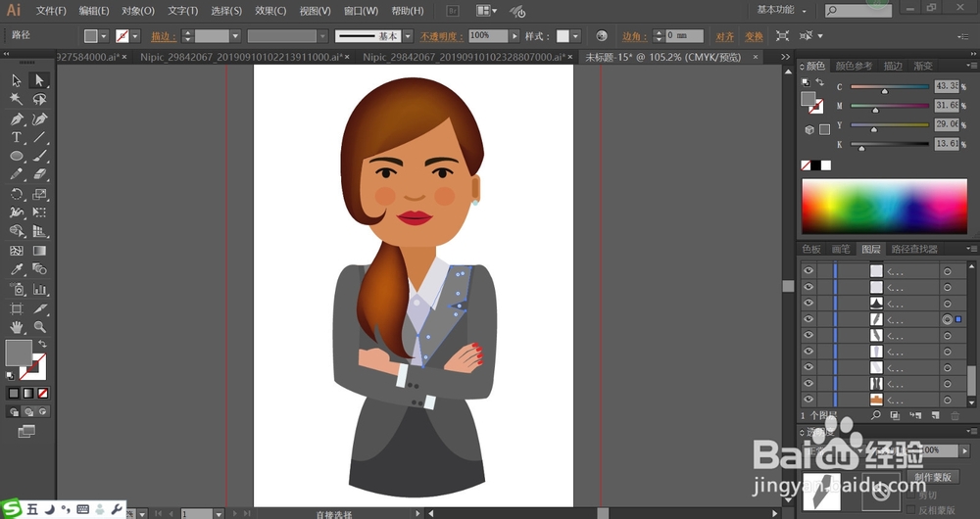Screen dimensions: 980x519
Task: Select the Rotate tool
Action: point(17,194)
